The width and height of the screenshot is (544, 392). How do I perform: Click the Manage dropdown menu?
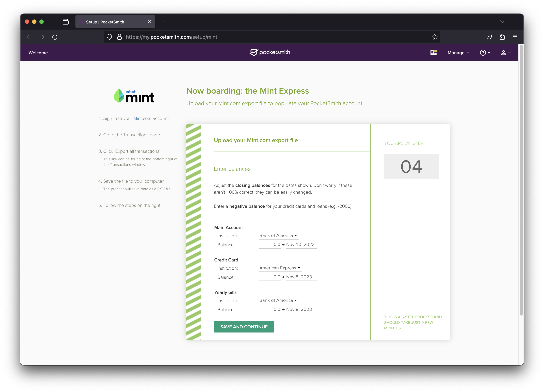(x=459, y=52)
